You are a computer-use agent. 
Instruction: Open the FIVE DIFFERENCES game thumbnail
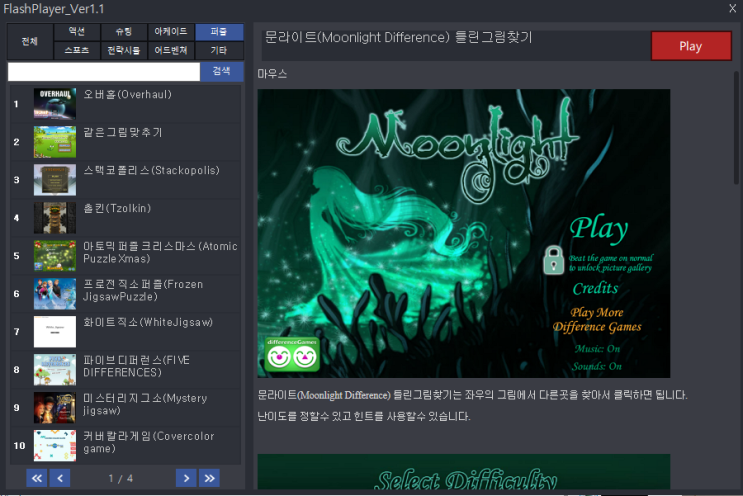pos(55,370)
